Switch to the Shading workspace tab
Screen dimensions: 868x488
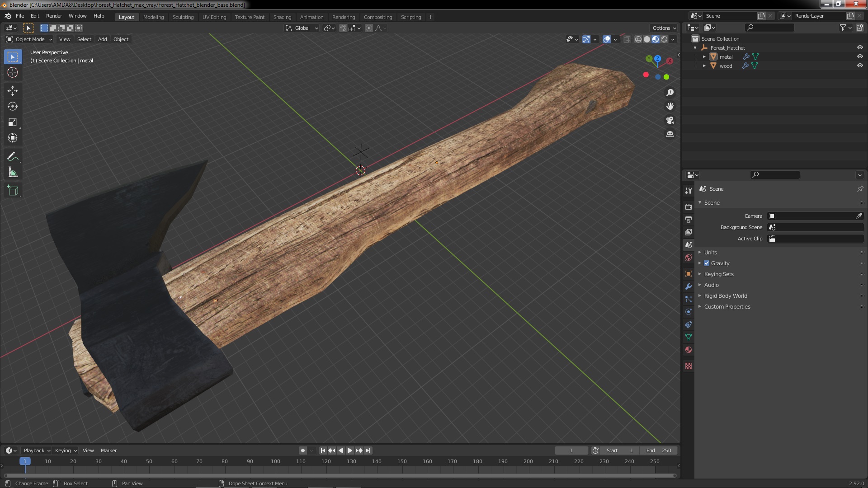click(282, 17)
